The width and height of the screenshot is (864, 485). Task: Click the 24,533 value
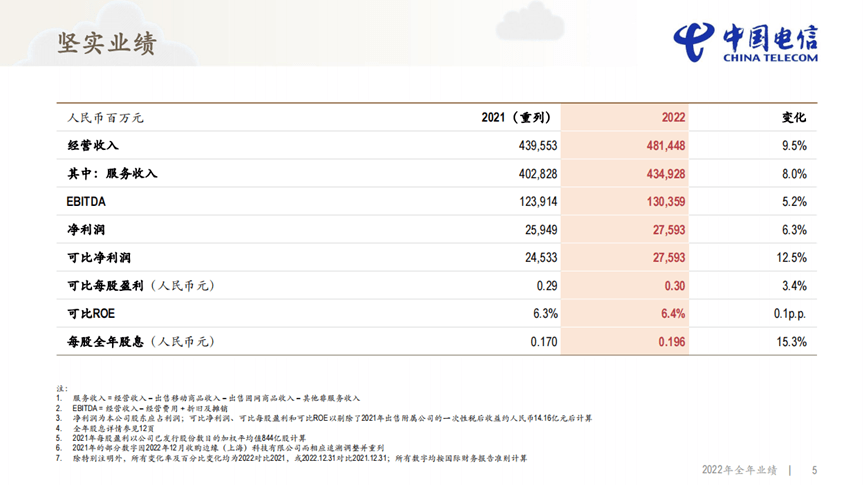pyautogui.click(x=541, y=257)
